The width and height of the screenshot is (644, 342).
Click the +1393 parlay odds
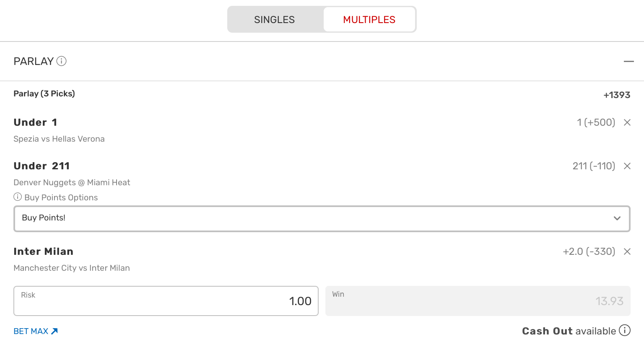tap(617, 95)
